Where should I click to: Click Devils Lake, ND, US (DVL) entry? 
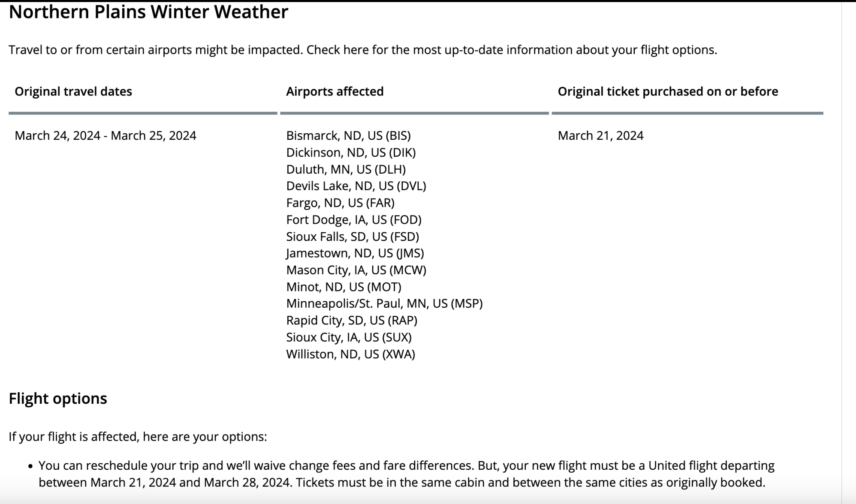[356, 186]
